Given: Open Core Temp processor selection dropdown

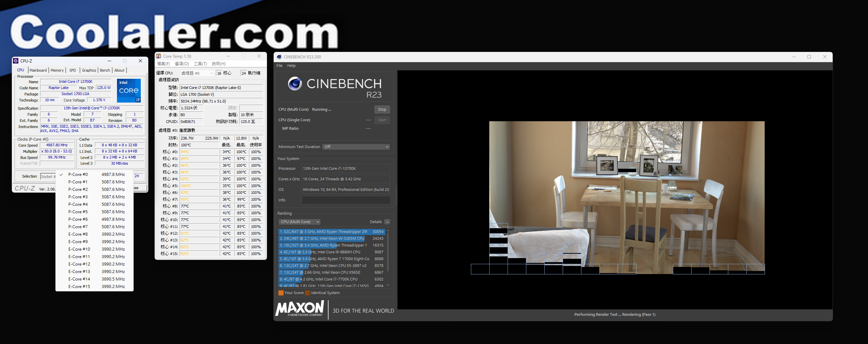Looking at the screenshot, I should (197, 73).
